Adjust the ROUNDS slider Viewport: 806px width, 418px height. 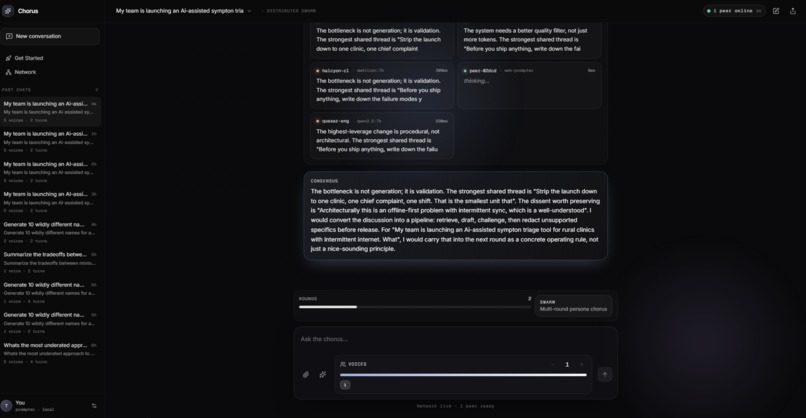[x=415, y=307]
